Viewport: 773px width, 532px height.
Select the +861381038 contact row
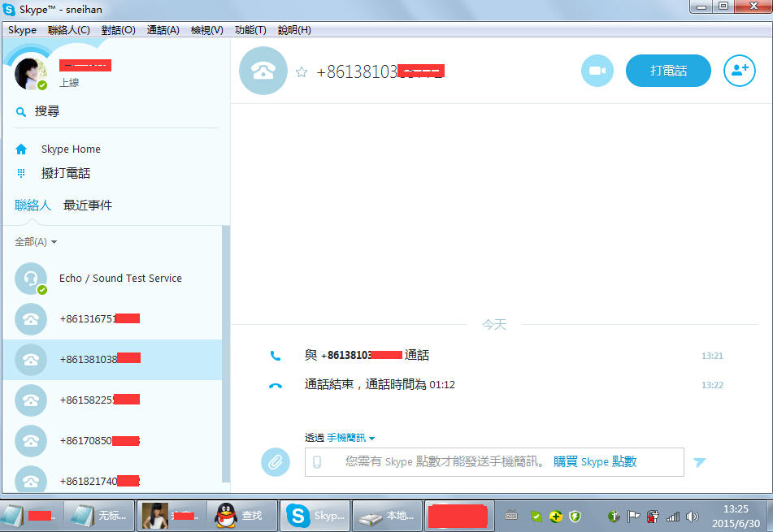pos(112,360)
